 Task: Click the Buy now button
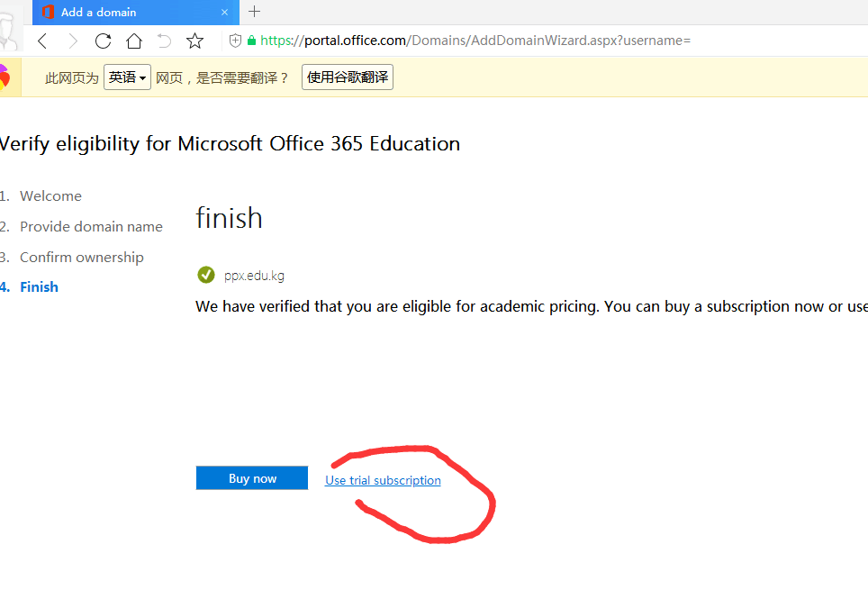coord(252,478)
